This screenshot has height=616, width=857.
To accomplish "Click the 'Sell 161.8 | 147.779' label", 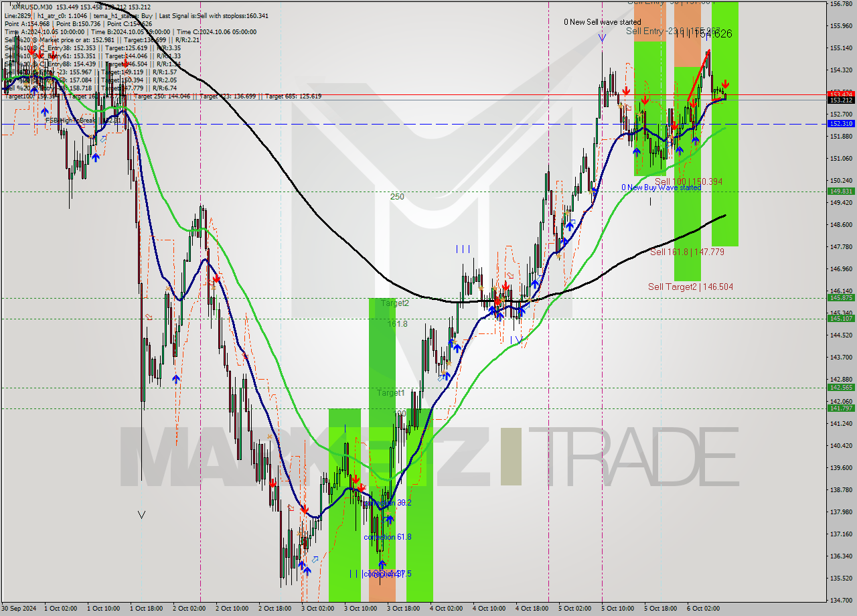I will point(687,252).
